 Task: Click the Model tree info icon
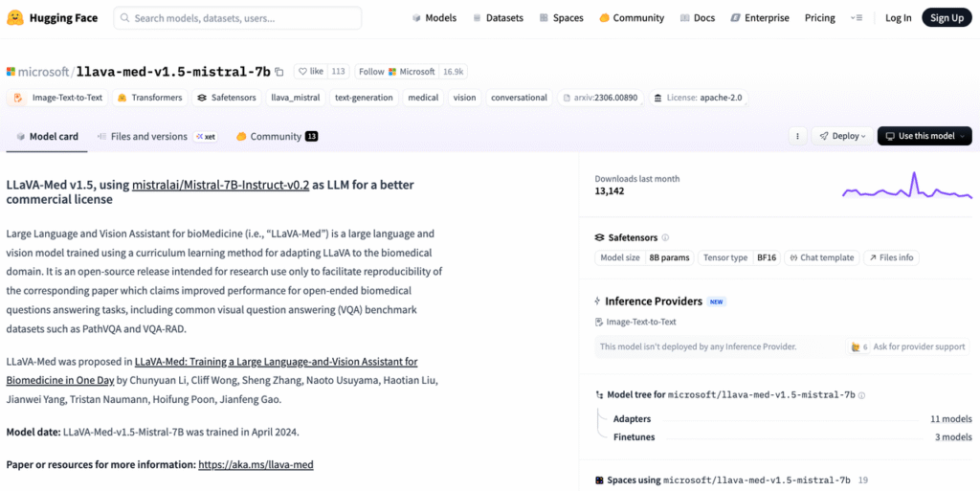click(x=862, y=394)
